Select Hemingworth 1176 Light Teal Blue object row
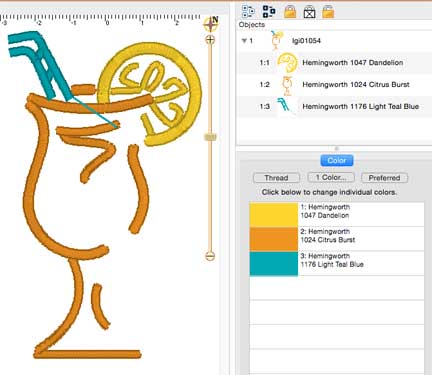Image resolution: width=432 pixels, height=375 pixels. [334, 107]
